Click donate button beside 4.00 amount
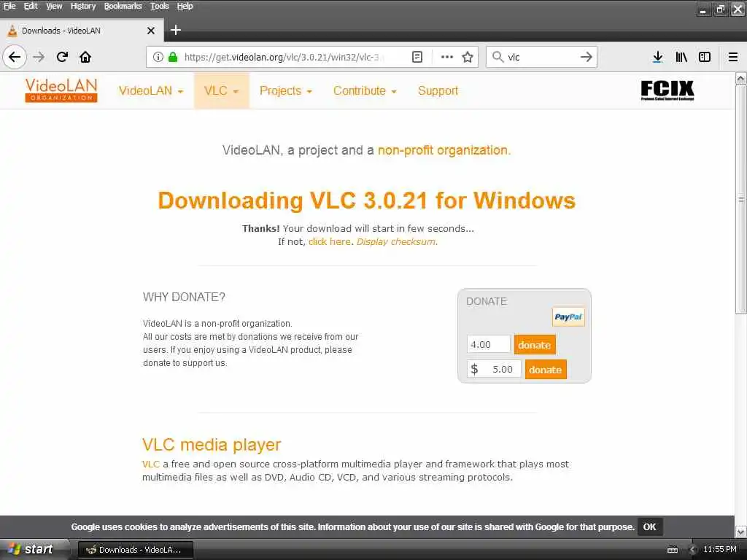This screenshot has width=747, height=560. [x=535, y=345]
